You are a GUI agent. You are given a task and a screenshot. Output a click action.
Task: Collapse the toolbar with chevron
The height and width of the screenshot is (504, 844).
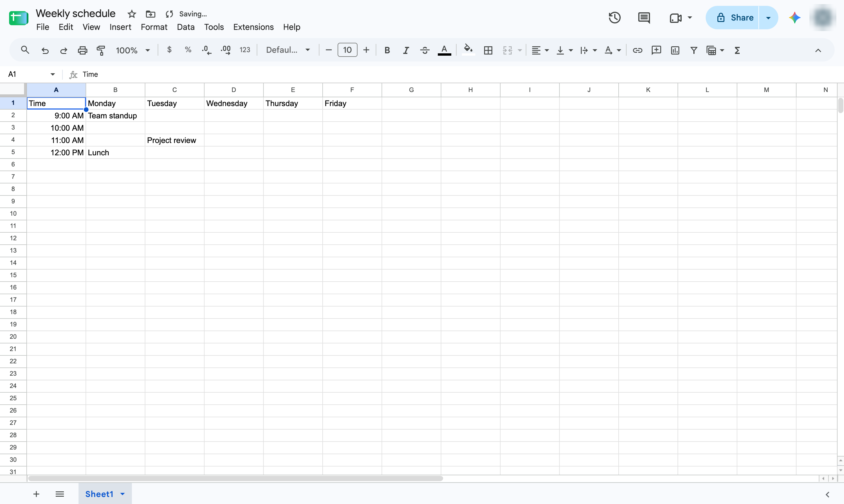[x=818, y=50]
